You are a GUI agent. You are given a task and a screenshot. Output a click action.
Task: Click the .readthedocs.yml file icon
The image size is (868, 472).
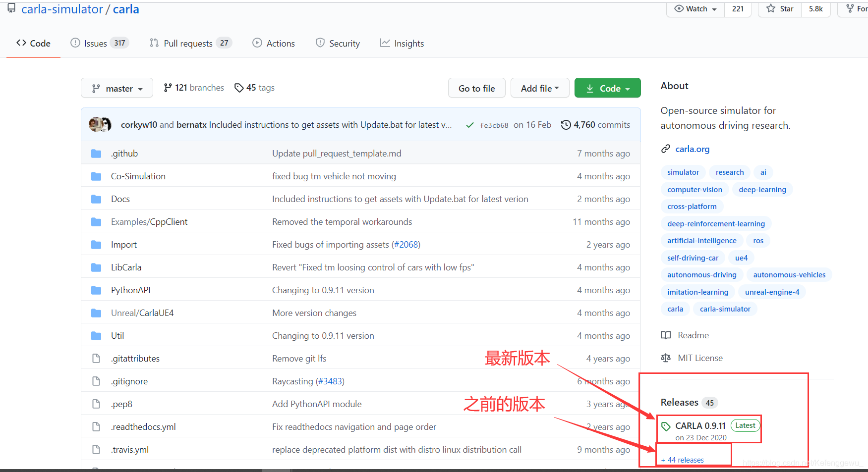(x=96, y=427)
